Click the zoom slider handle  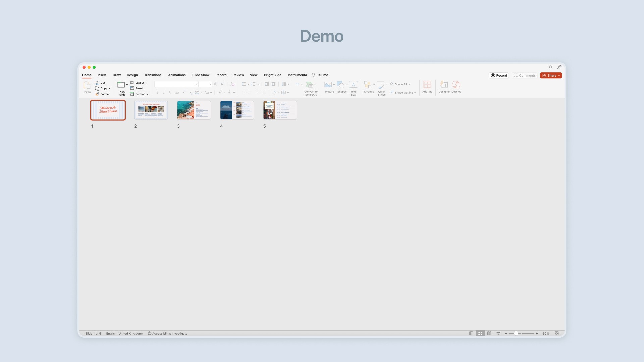[516, 333]
